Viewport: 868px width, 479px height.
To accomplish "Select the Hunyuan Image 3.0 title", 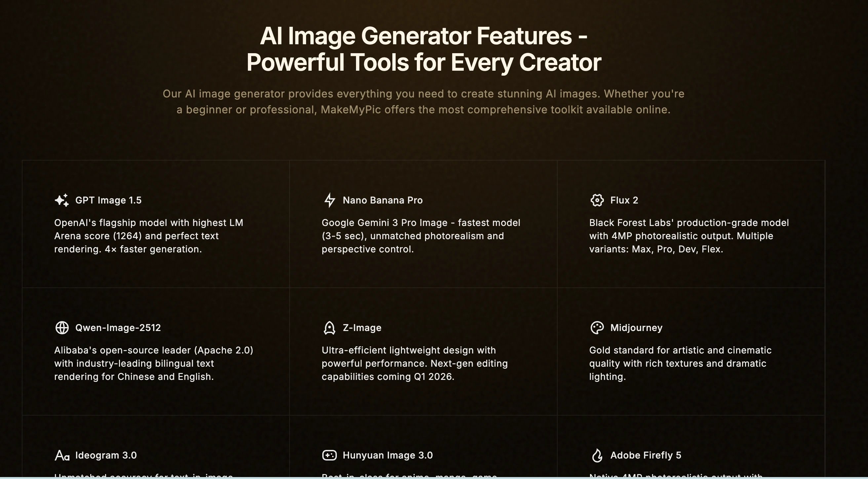I will point(387,456).
